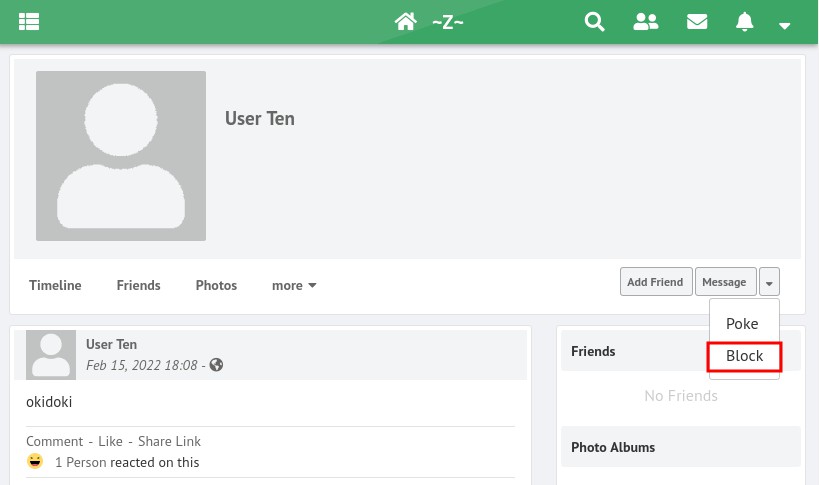Switch to the Timeline tab
819x485 pixels.
[55, 285]
